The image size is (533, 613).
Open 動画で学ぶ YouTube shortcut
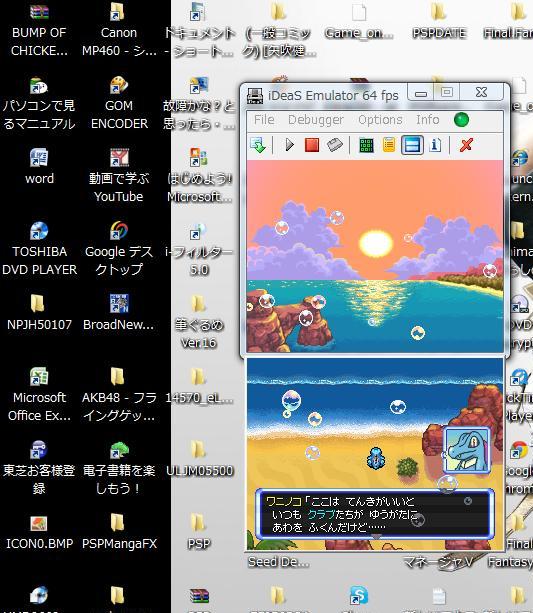pyautogui.click(x=119, y=176)
